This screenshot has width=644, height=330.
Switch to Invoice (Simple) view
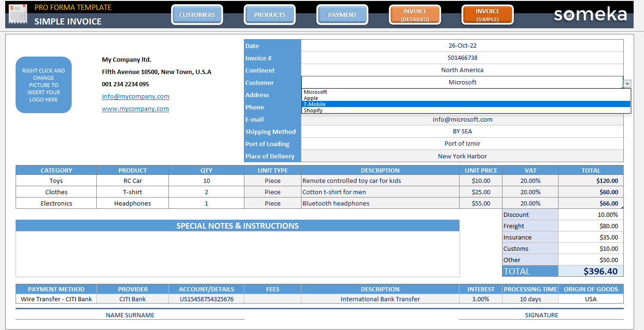coord(487,15)
